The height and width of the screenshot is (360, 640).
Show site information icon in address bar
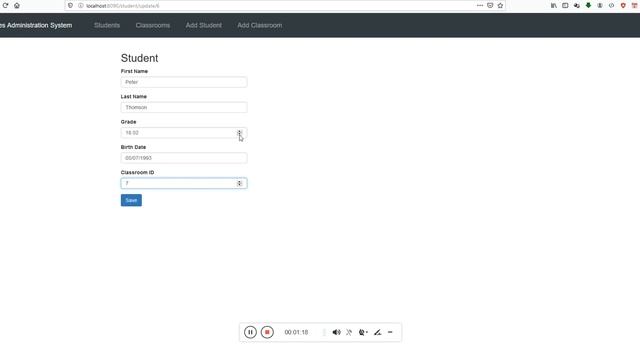click(80, 6)
